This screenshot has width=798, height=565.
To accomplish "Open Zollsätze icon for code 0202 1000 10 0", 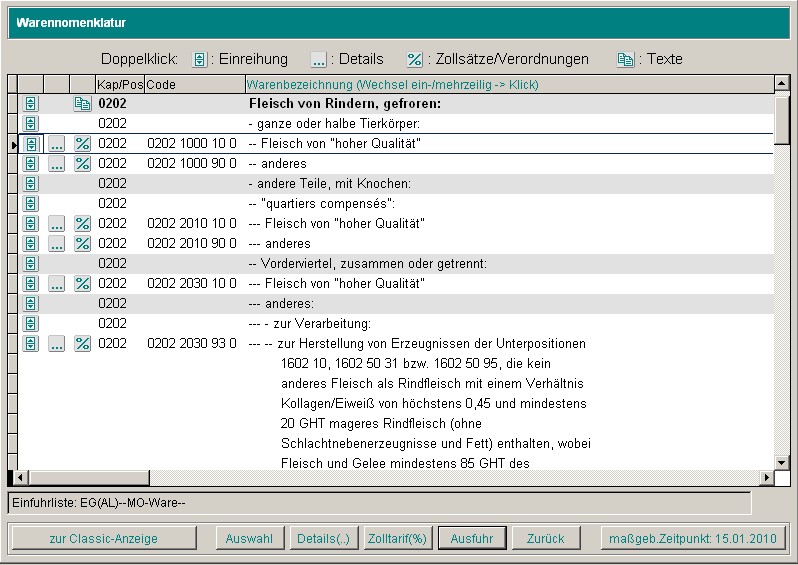I will point(82,144).
